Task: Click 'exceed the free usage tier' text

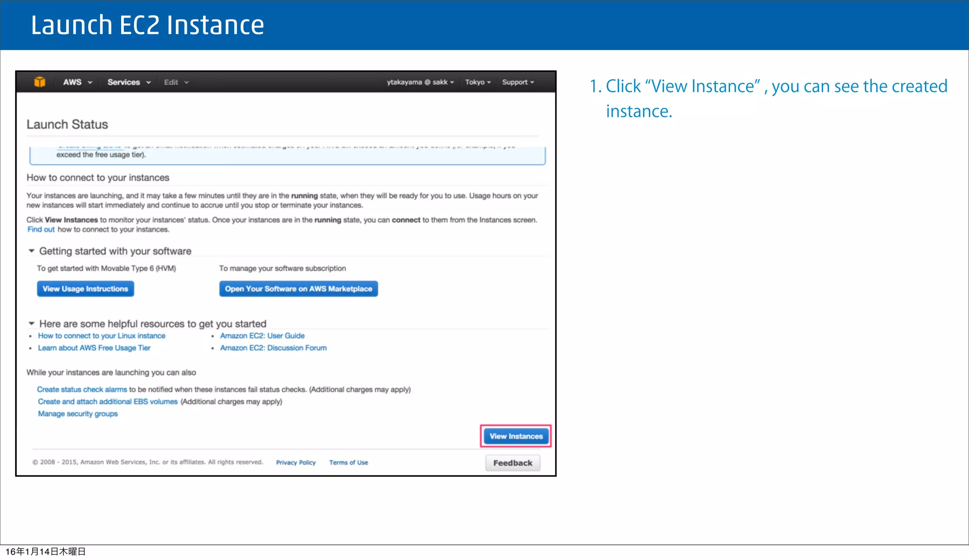Action: pyautogui.click(x=101, y=155)
